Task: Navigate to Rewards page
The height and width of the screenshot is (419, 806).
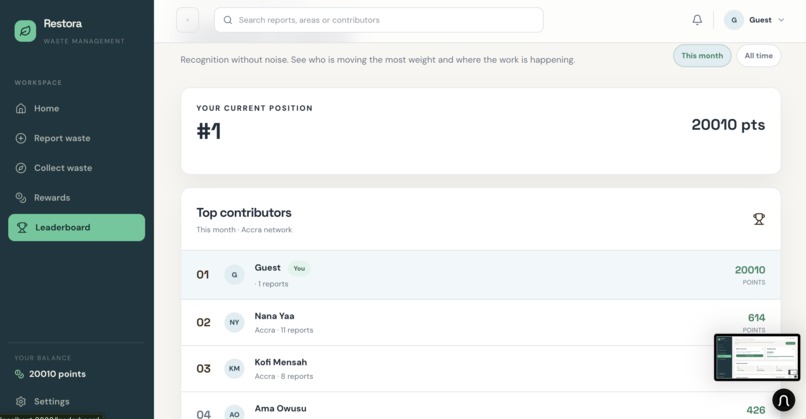Action: pyautogui.click(x=77, y=198)
